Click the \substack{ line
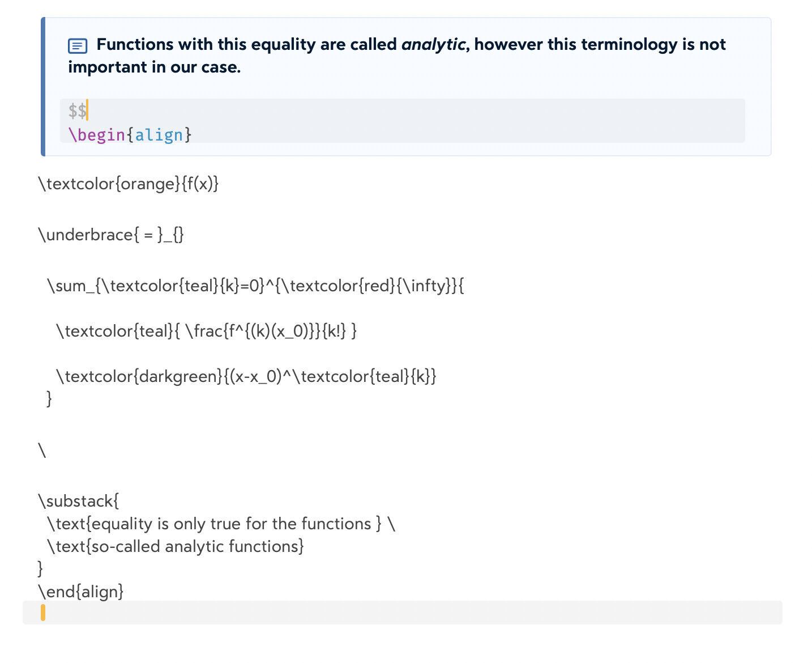This screenshot has height=663, width=812. [x=78, y=501]
